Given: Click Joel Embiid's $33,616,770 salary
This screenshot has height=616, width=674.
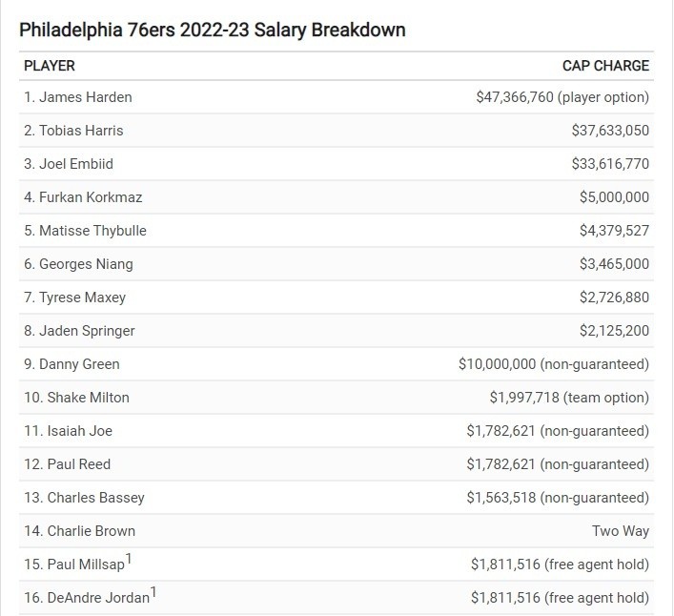Looking at the screenshot, I should coord(610,164).
